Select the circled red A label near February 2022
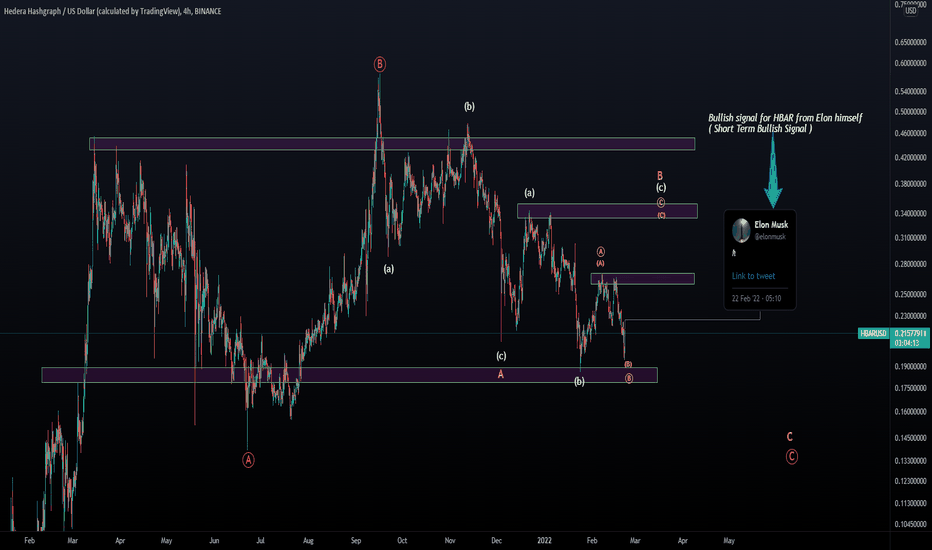 click(600, 252)
